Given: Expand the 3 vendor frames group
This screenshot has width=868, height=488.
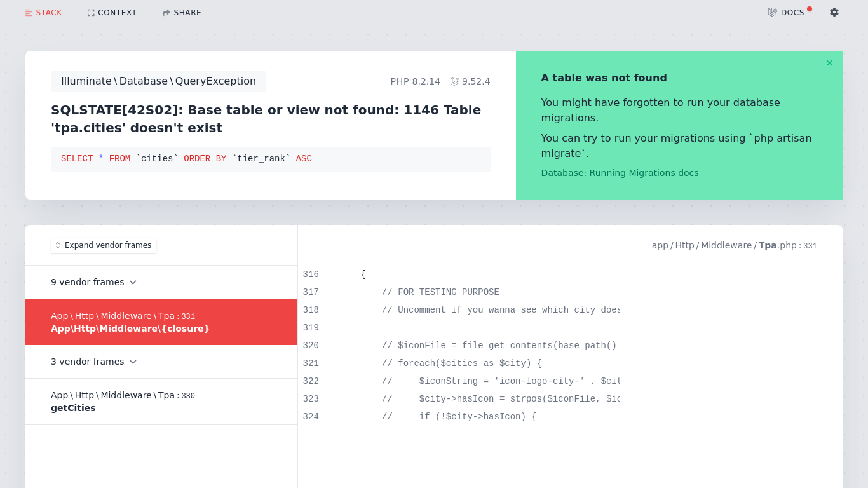Looking at the screenshot, I should point(161,362).
